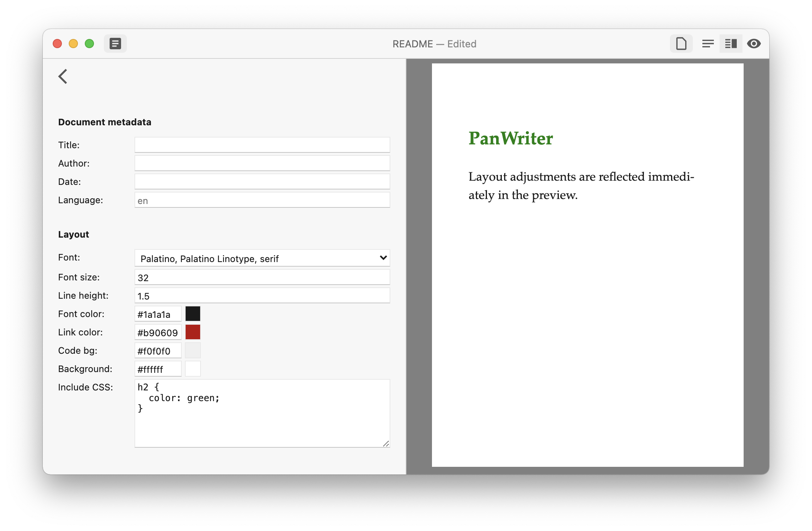Select the split editor-preview view icon
The image size is (812, 531).
731,44
